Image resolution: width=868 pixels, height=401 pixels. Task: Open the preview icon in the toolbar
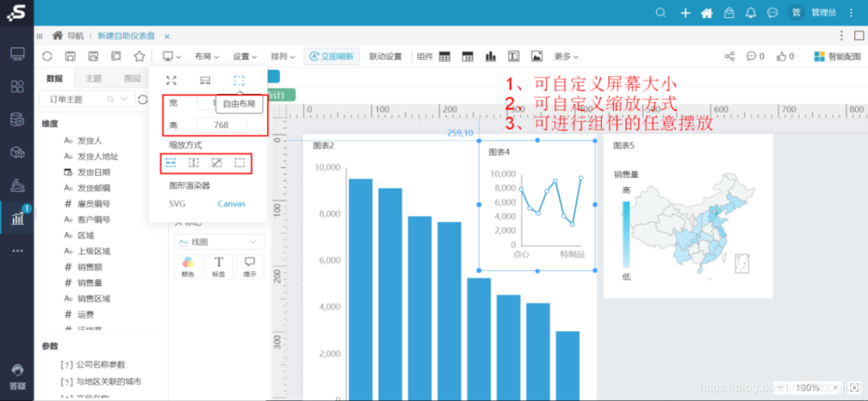coord(117,56)
